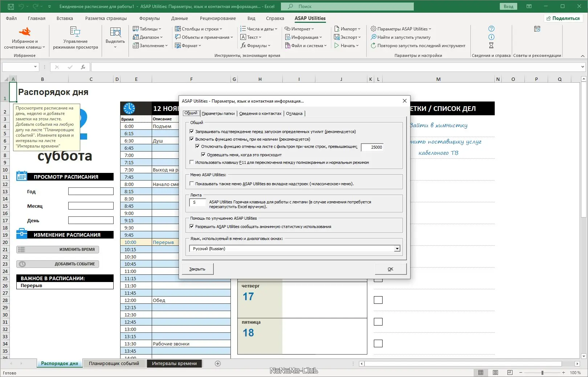Image resolution: width=588 pixels, height=377 pixels.
Task: Click the calendar icon beside ПРОСМОТР РАСПИСАНИЯ
Action: 22,176
